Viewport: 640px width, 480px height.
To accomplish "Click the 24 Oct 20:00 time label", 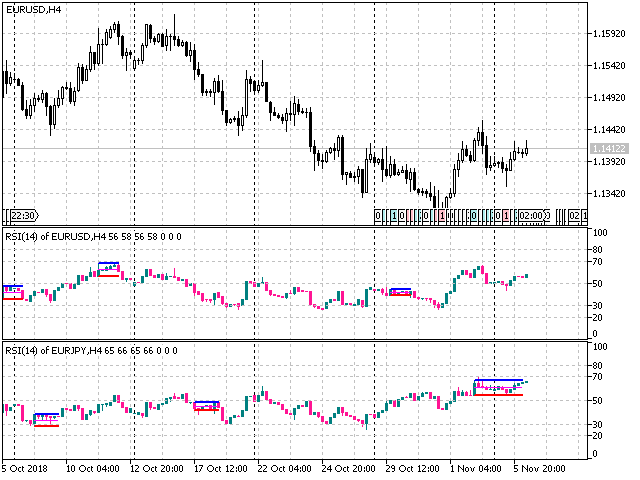I will pos(348,468).
